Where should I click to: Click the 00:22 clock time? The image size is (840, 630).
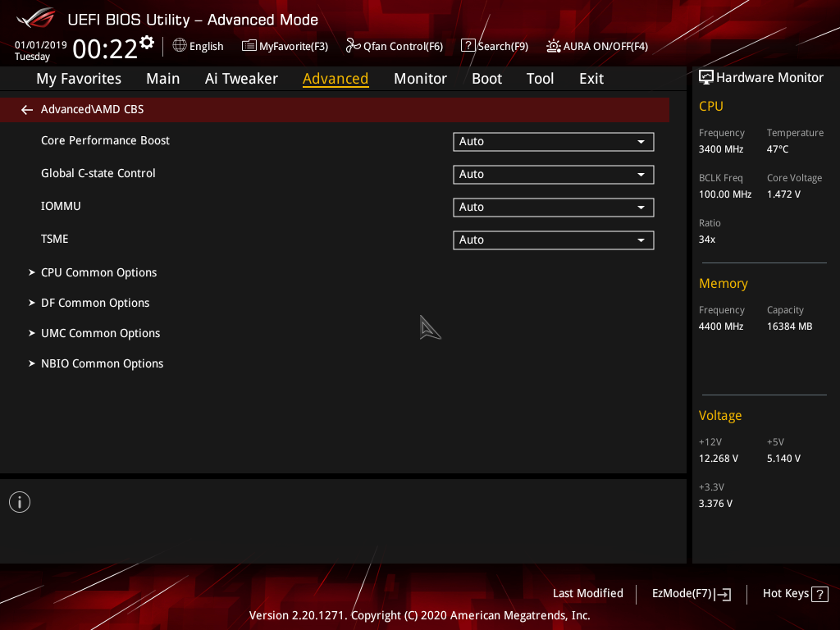105,49
